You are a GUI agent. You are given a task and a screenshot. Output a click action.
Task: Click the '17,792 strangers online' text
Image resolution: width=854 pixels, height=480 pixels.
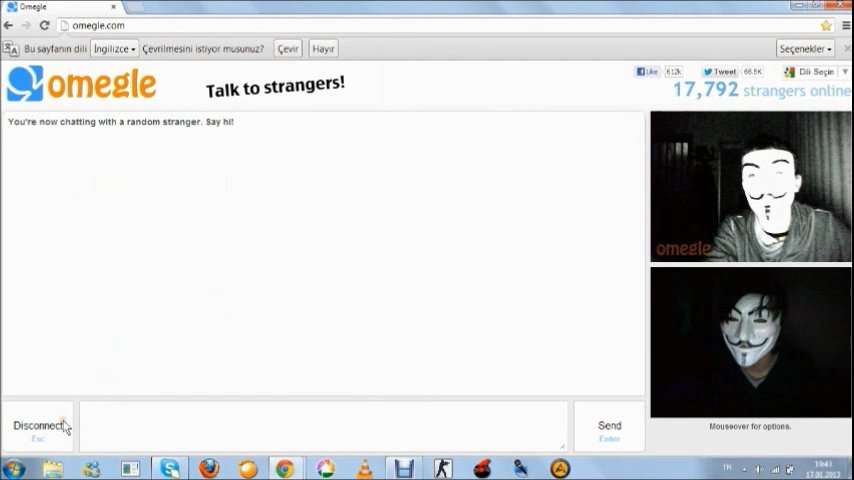(x=761, y=90)
